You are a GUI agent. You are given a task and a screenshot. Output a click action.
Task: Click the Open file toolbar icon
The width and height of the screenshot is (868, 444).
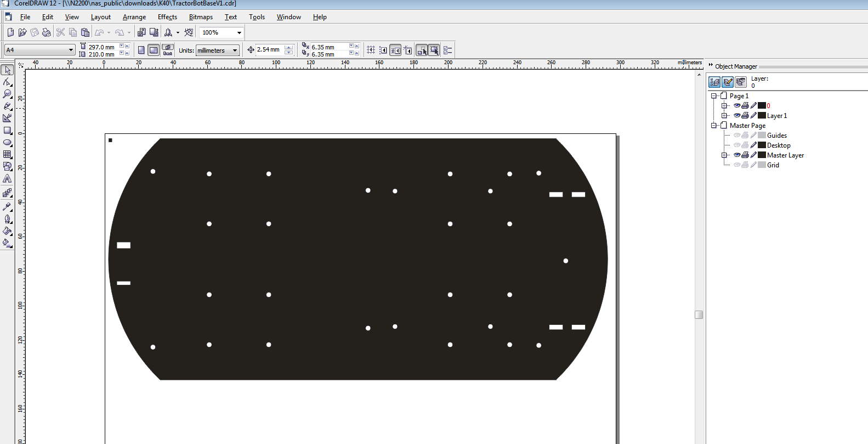point(22,32)
